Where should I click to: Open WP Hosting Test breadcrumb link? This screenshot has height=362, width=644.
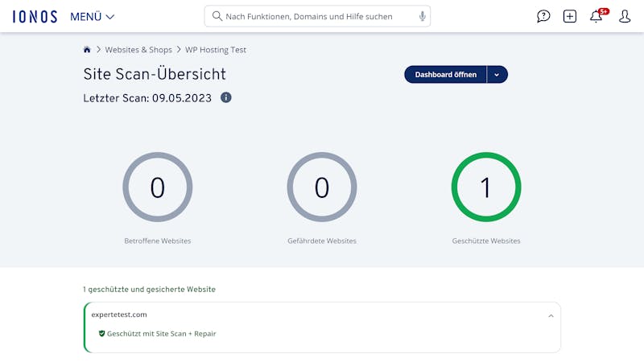coord(216,50)
